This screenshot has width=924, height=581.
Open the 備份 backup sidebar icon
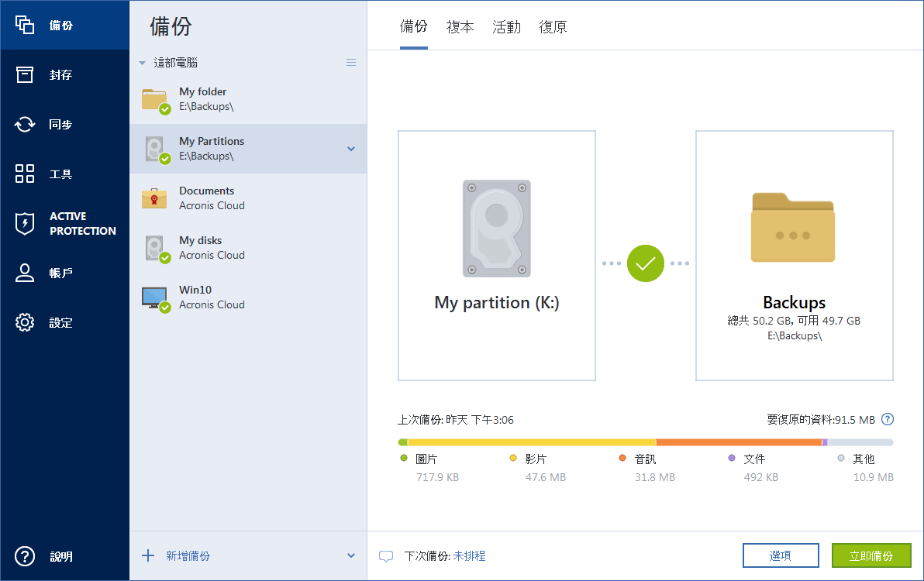point(24,25)
